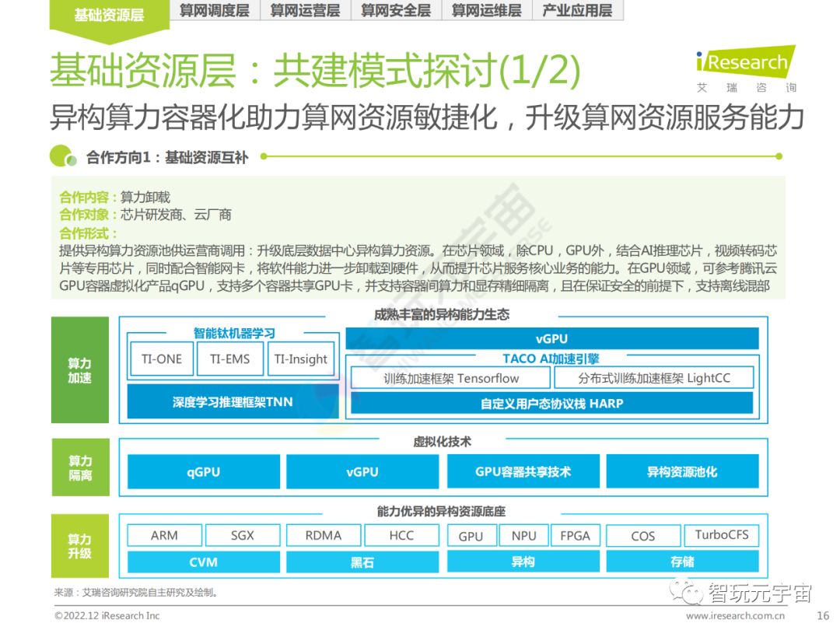840x630 pixels.
Task: Select the 存储 bar
Action: tap(683, 562)
